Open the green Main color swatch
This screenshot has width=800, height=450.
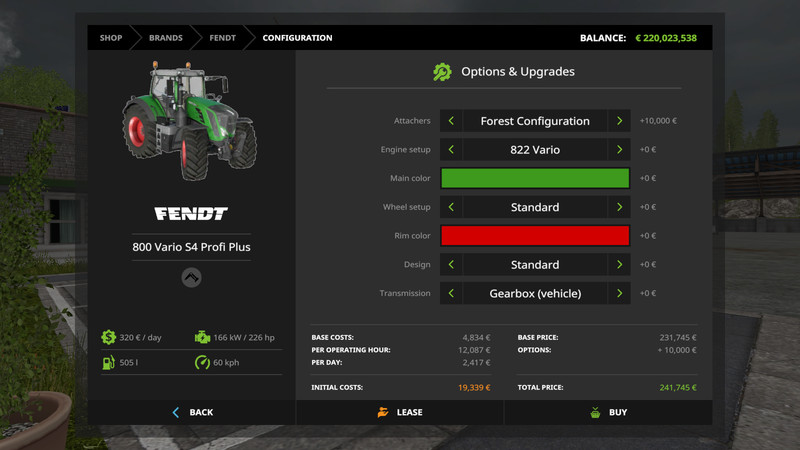click(535, 179)
